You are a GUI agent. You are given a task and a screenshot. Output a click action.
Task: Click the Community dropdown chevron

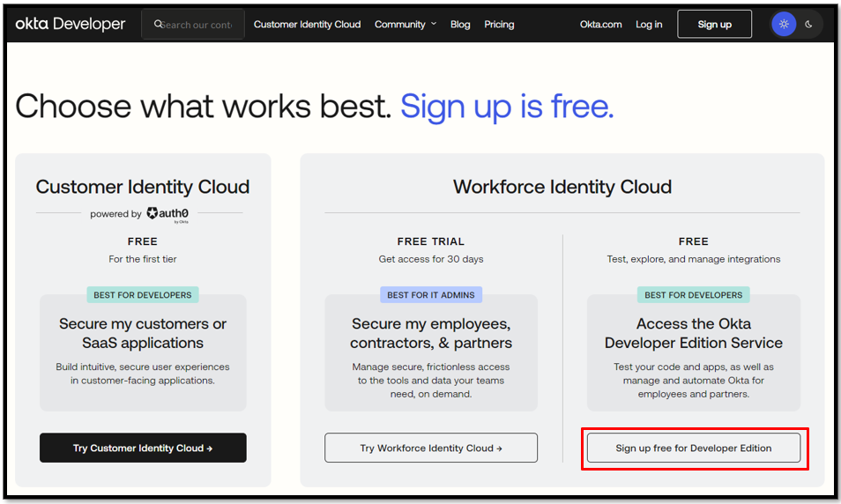pyautogui.click(x=434, y=24)
